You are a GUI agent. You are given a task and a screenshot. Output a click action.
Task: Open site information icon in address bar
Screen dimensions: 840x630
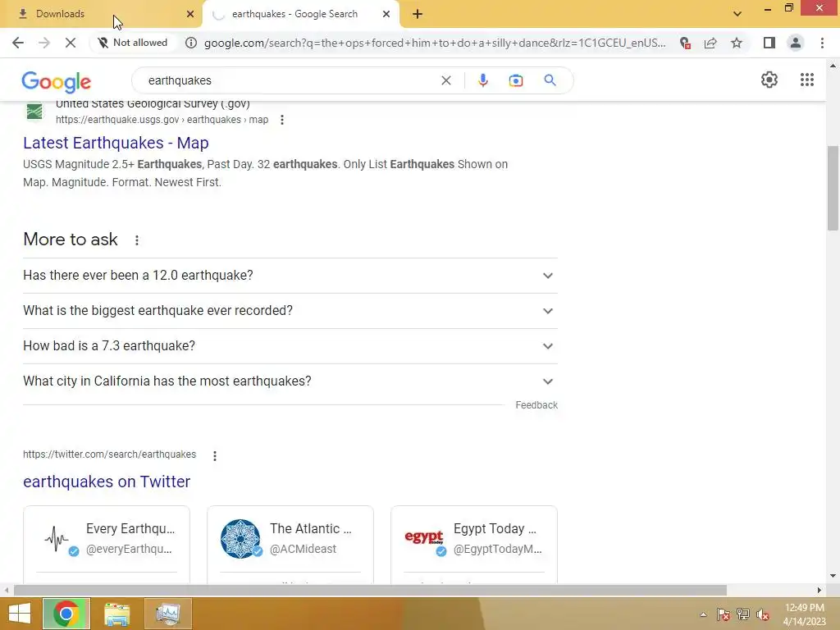point(190,43)
